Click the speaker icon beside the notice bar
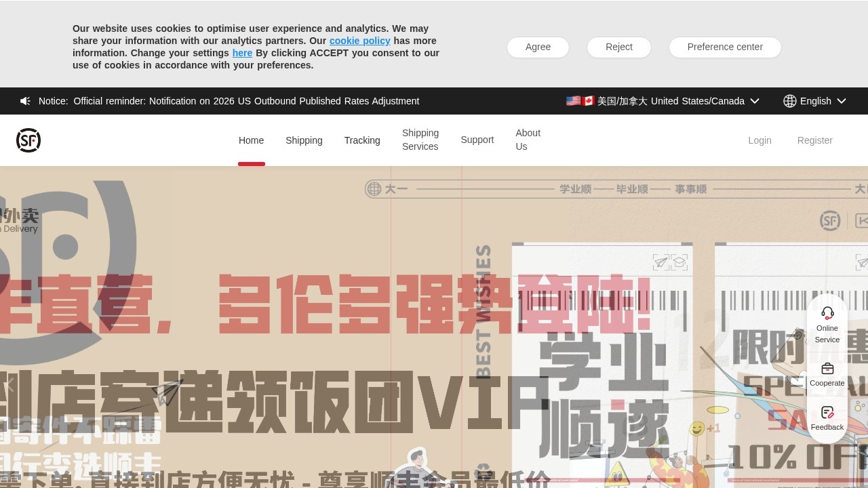The width and height of the screenshot is (868, 488). tap(25, 101)
